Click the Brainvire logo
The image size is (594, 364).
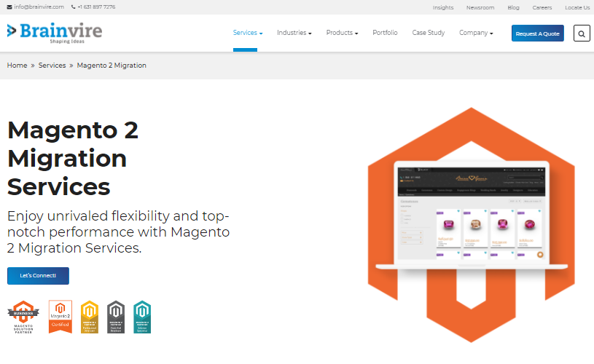coord(55,33)
